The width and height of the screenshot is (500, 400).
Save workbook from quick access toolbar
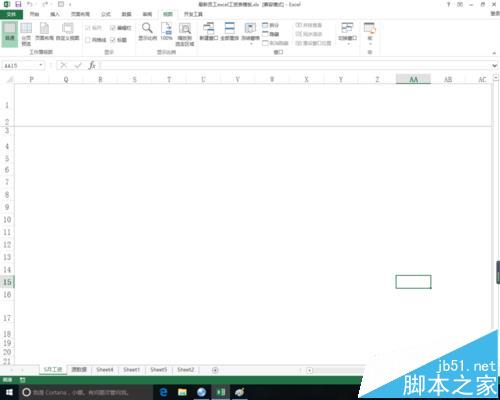pyautogui.click(x=18, y=4)
